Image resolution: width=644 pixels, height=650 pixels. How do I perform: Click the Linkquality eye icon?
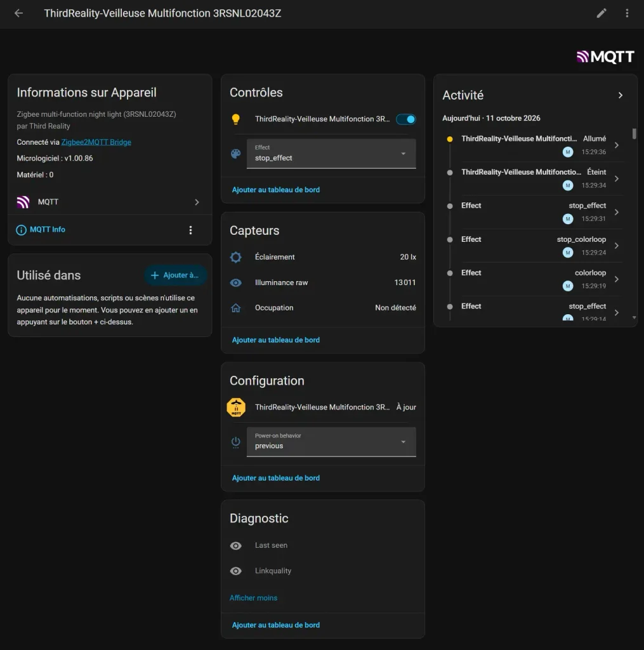[x=236, y=571]
